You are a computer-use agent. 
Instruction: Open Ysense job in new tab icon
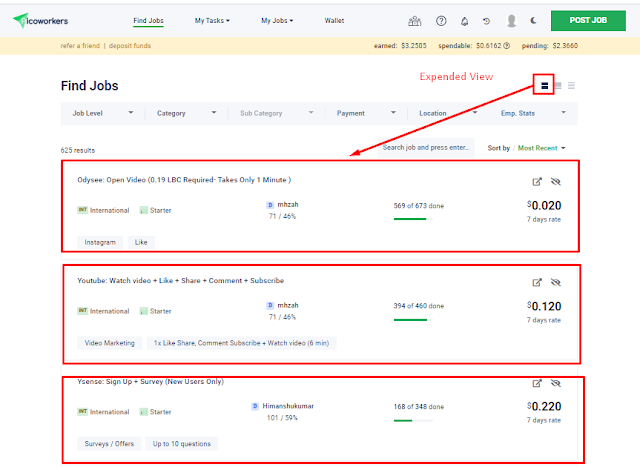click(537, 383)
